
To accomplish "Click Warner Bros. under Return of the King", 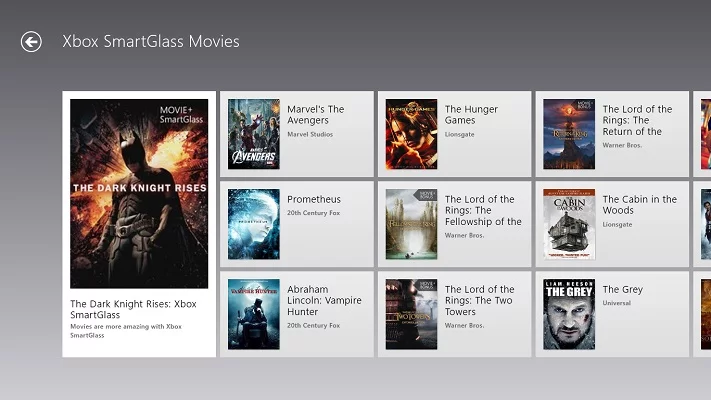I will pyautogui.click(x=622, y=145).
